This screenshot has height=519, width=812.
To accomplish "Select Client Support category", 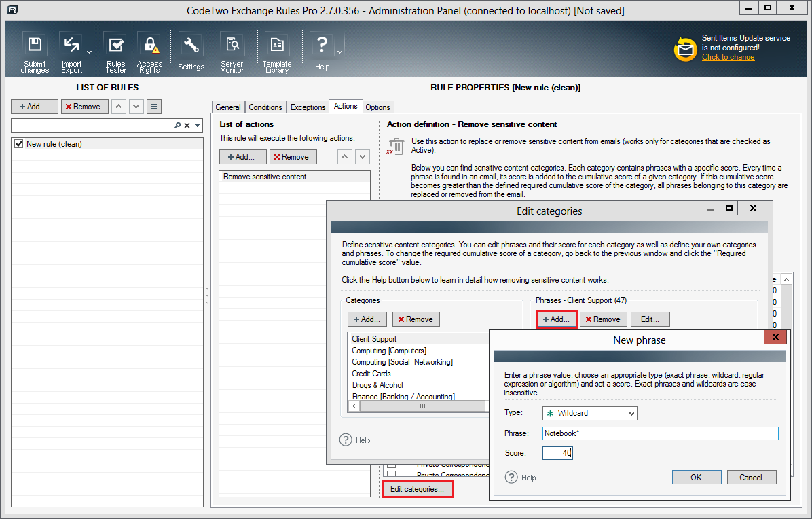I will 418,339.
